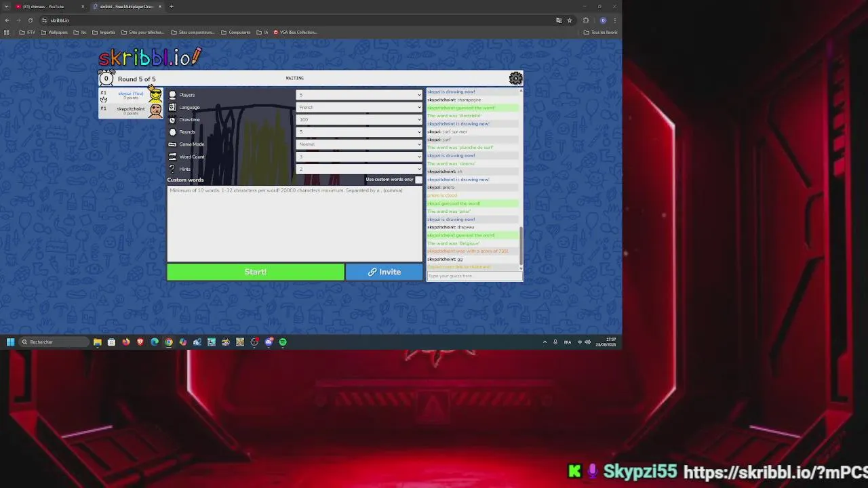Click the 'Round 5 of 5' text
The height and width of the screenshot is (488, 868).
pos(136,79)
